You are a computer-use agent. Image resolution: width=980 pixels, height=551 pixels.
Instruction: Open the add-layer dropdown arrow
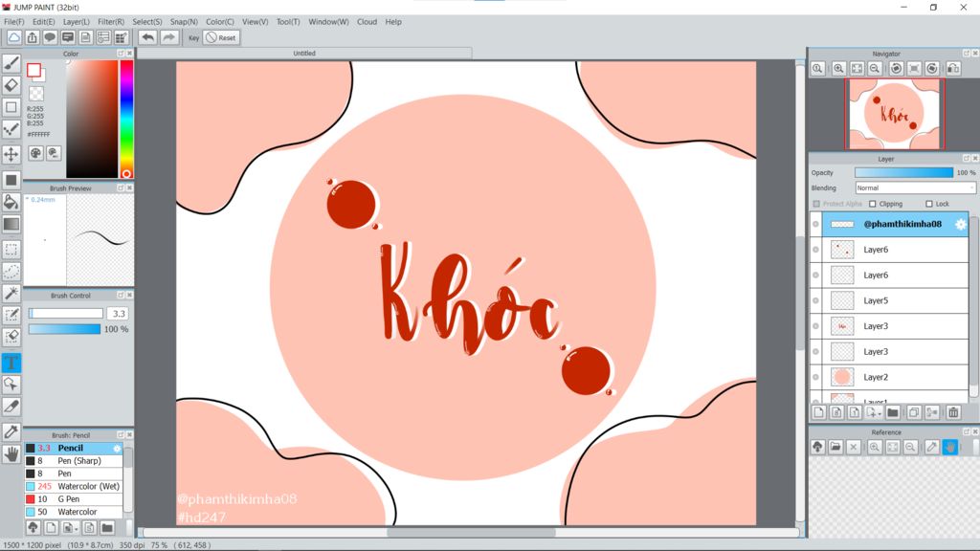click(x=874, y=412)
